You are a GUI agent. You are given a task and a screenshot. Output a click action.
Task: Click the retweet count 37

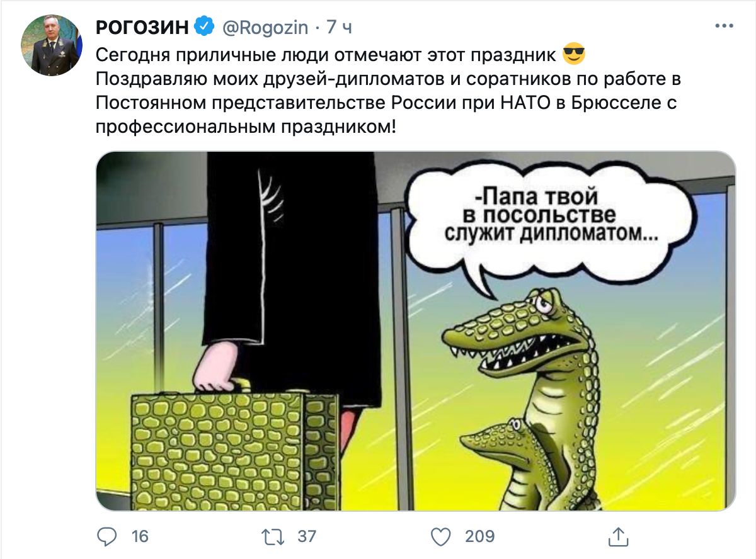[x=306, y=536]
